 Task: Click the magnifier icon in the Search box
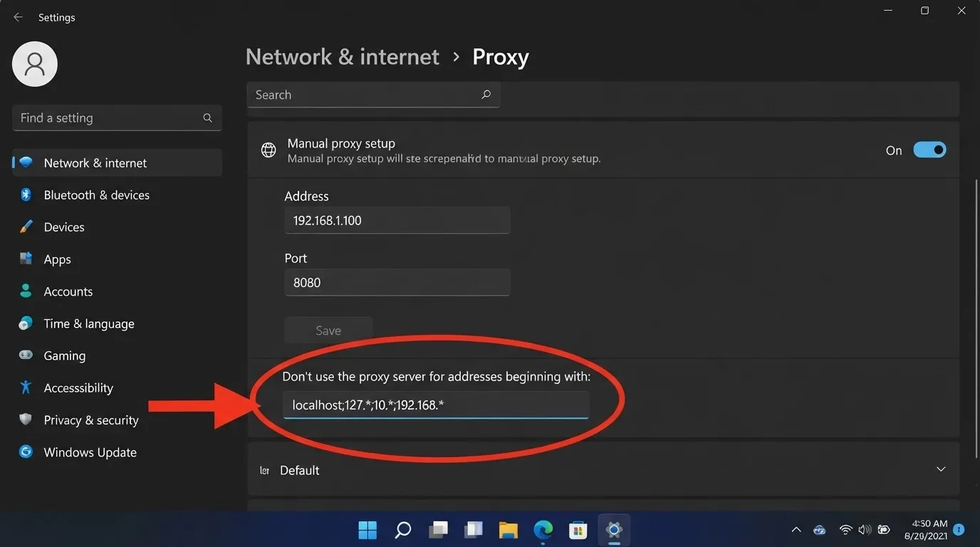tap(486, 95)
